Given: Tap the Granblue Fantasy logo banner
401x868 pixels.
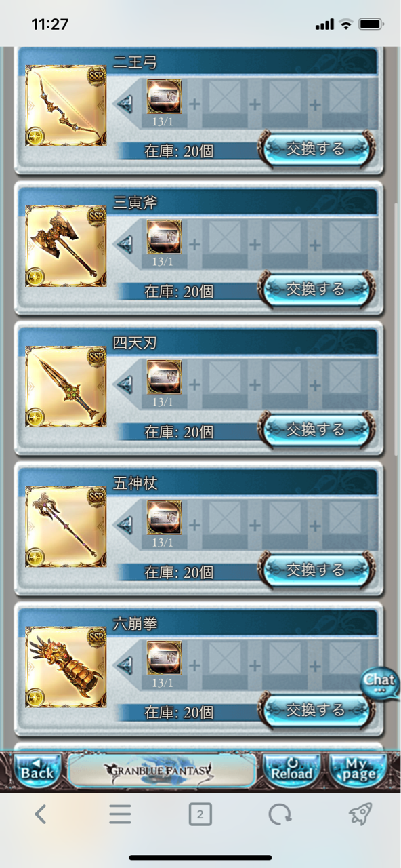Looking at the screenshot, I should (162, 770).
